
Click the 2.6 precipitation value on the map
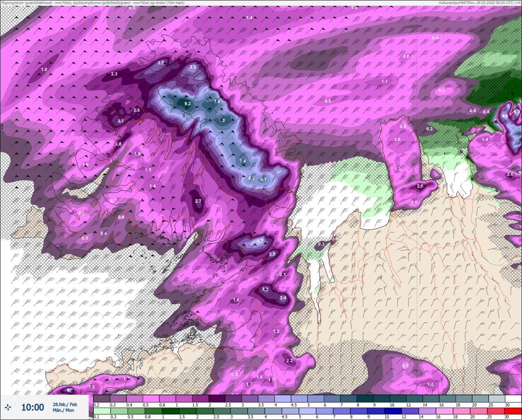click(510, 175)
